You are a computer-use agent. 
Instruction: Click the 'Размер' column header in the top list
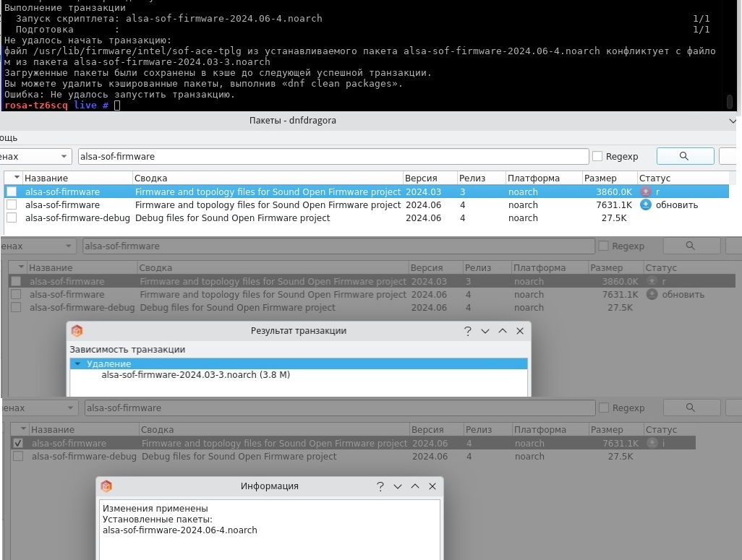[x=600, y=178]
